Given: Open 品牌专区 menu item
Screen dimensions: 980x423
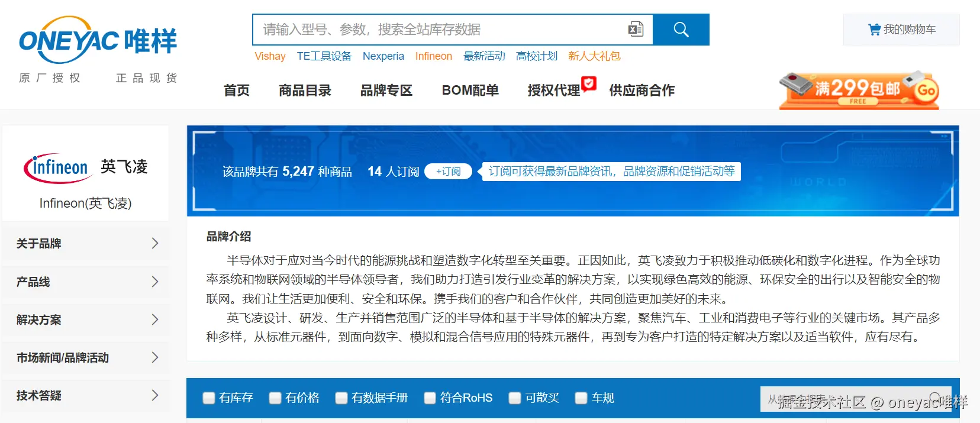Looking at the screenshot, I should point(386,91).
